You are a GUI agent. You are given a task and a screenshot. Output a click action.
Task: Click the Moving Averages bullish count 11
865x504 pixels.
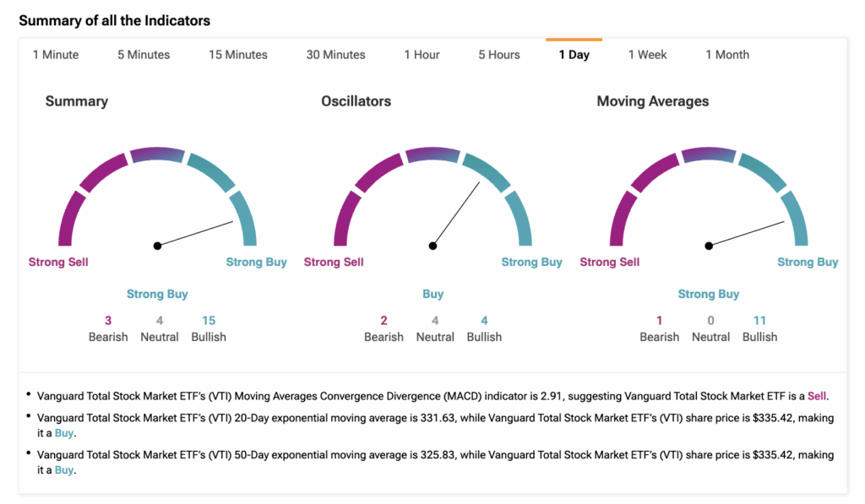point(759,320)
